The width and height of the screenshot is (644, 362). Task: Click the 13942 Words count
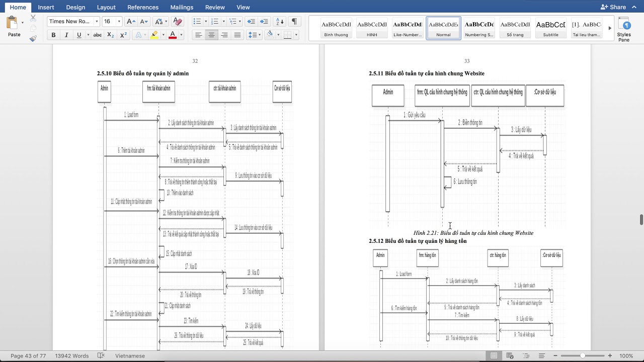(72, 356)
